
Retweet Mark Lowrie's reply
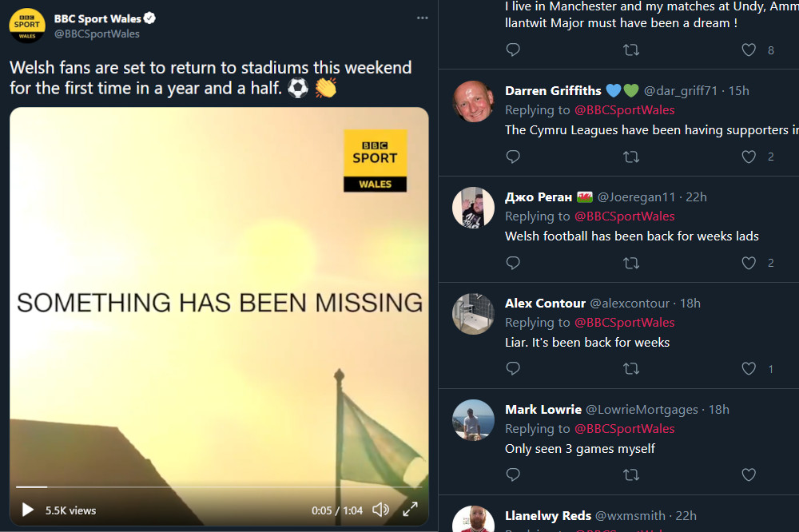[x=631, y=475]
